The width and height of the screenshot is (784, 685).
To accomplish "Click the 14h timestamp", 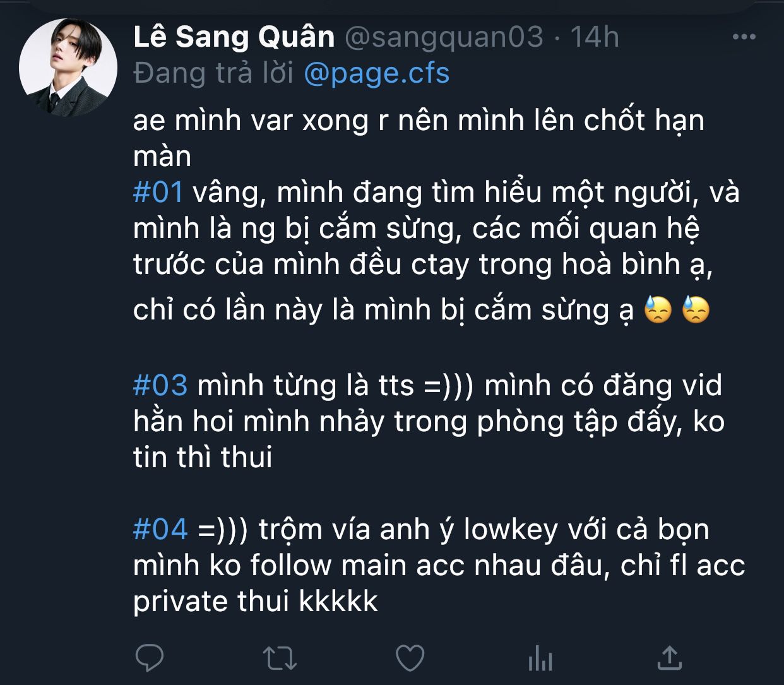I will click(x=595, y=37).
